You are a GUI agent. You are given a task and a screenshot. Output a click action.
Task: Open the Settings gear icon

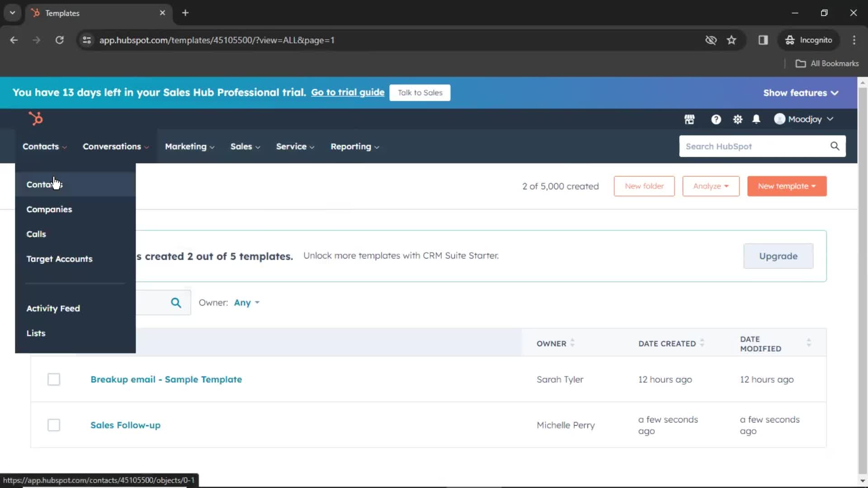[x=738, y=119]
